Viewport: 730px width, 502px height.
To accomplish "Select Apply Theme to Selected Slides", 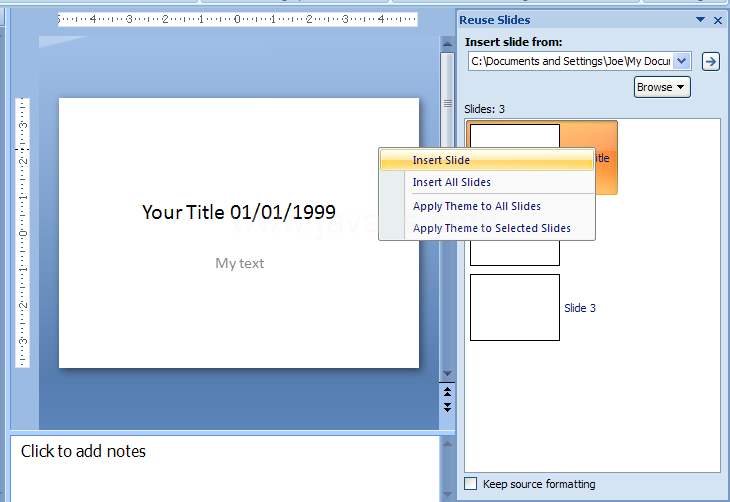I will pos(487,228).
